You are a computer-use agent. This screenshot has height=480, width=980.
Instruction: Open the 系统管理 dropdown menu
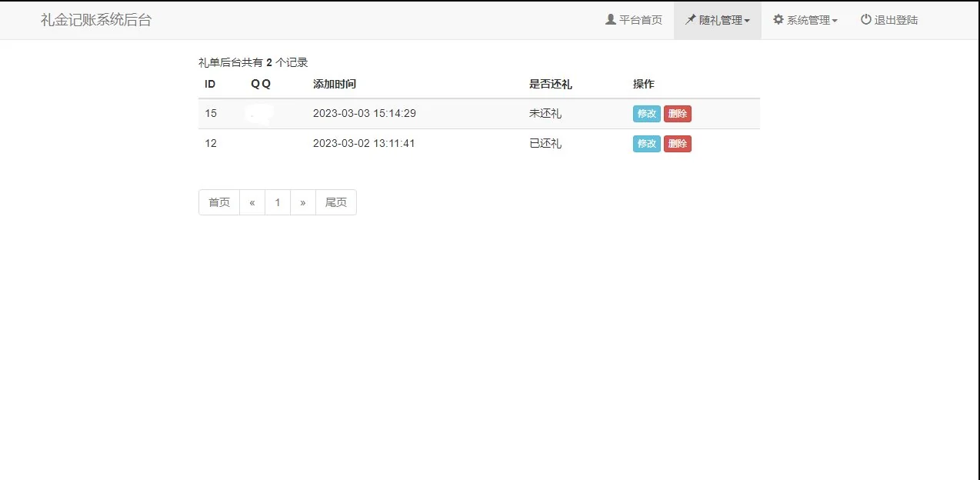pos(805,20)
